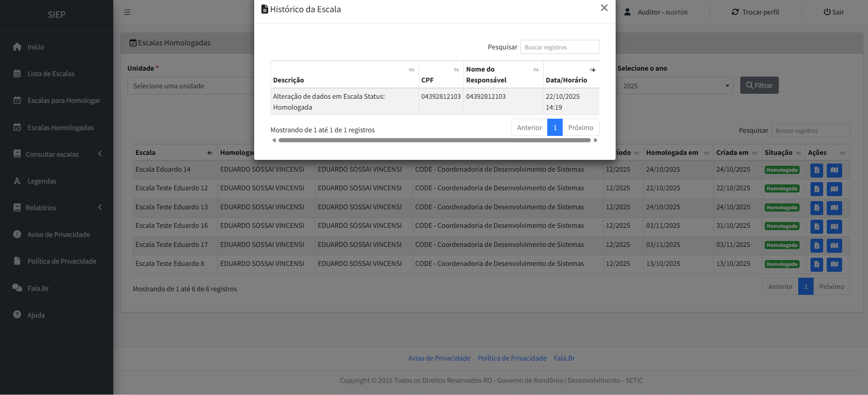Open history document icon for Escala Eduardo 14
Viewport: 868px width, 395px height.
[816, 170]
